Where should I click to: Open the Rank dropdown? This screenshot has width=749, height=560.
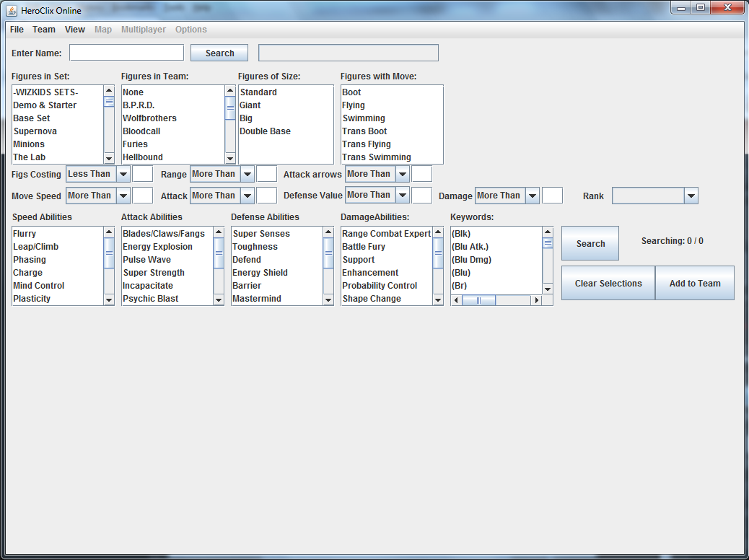655,196
